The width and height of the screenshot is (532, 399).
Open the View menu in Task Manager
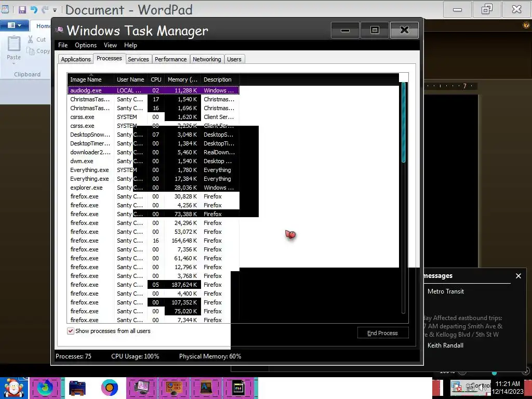pos(110,45)
